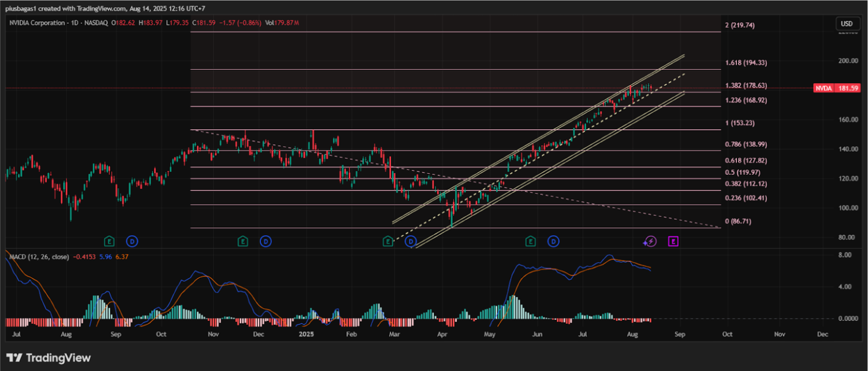The height and width of the screenshot is (371, 868).
Task: Click the MACD histogram value -0.4153
Action: click(85, 257)
